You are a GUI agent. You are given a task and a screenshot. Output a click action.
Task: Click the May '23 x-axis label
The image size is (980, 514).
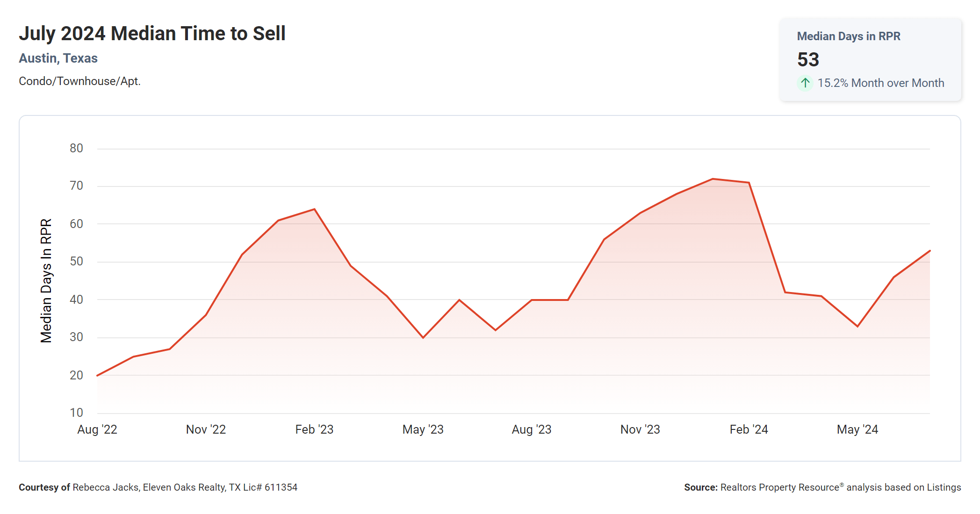[x=423, y=429]
